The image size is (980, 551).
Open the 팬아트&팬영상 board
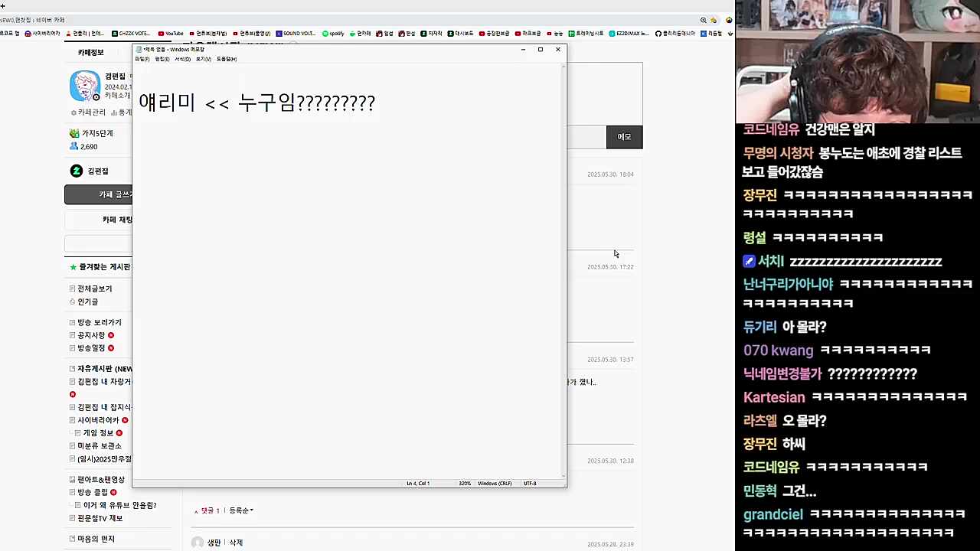(101, 480)
